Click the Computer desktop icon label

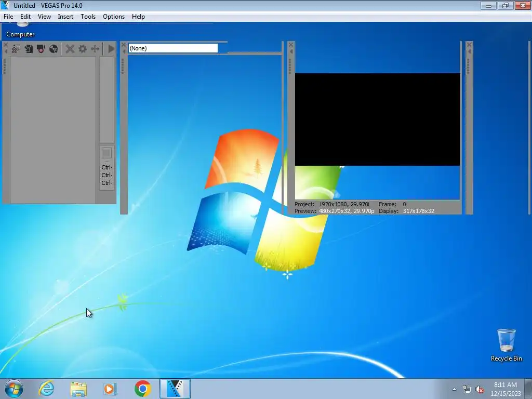tap(20, 34)
